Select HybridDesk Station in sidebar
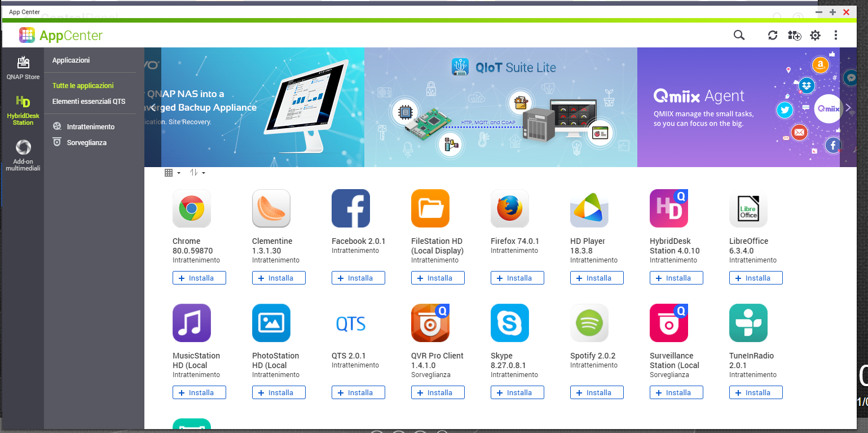This screenshot has width=868, height=433. click(23, 110)
